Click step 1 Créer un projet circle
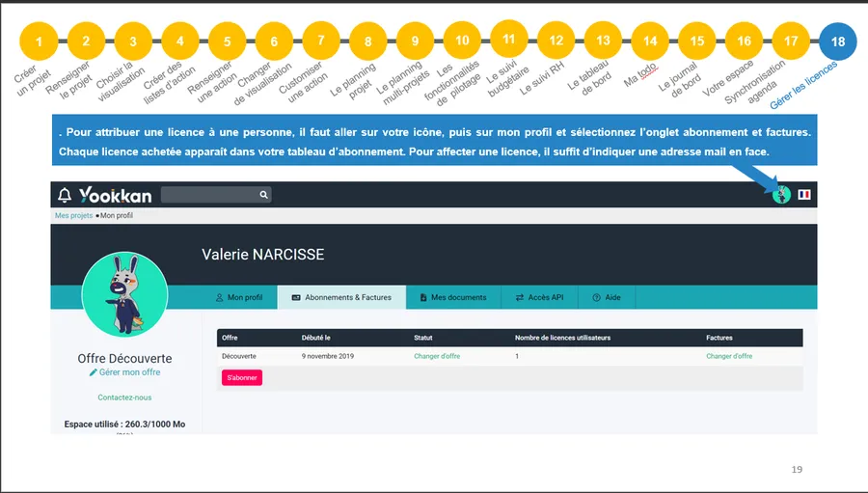The image size is (868, 493). click(x=39, y=41)
